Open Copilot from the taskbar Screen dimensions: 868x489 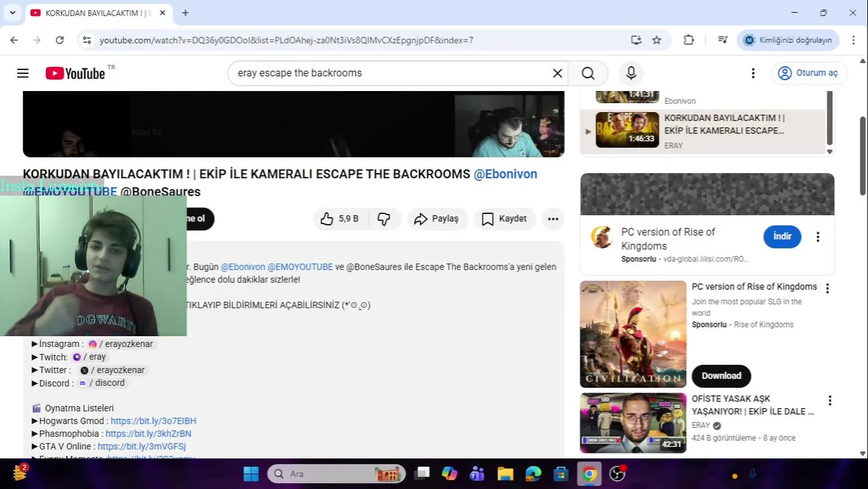[x=450, y=474]
